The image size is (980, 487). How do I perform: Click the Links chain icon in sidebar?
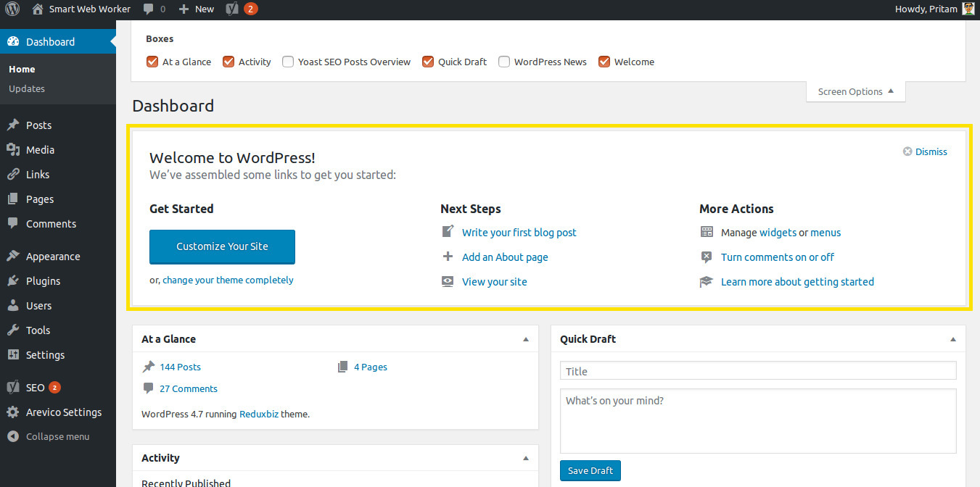(13, 174)
